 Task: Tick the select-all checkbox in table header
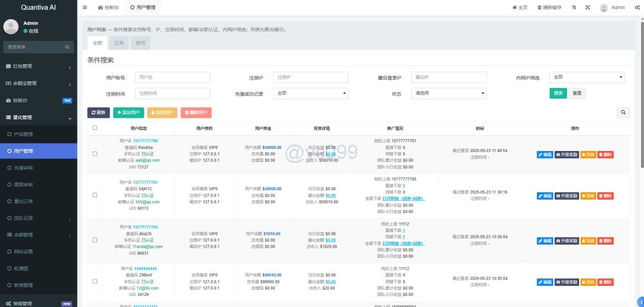(95, 128)
